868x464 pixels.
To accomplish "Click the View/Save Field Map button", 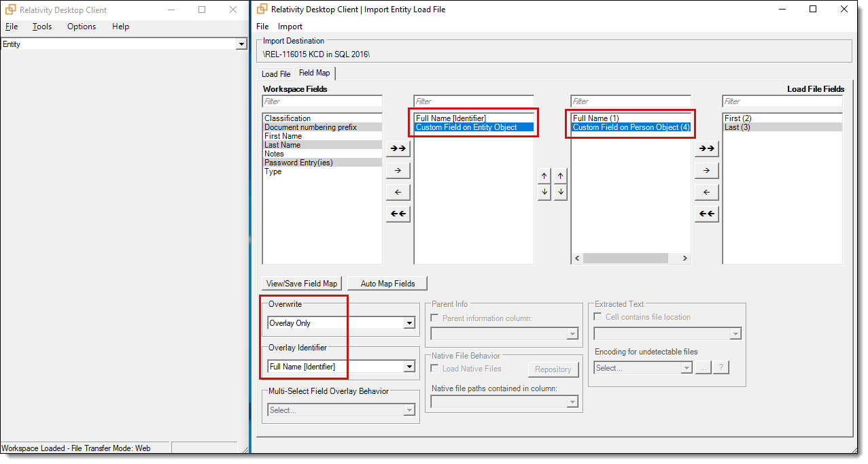I will tap(302, 284).
